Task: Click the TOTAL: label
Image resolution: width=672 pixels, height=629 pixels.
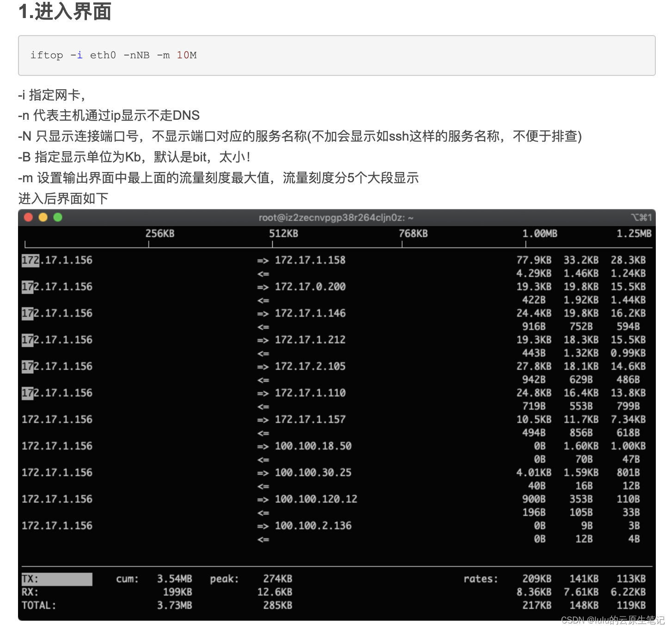Action: coord(39,605)
